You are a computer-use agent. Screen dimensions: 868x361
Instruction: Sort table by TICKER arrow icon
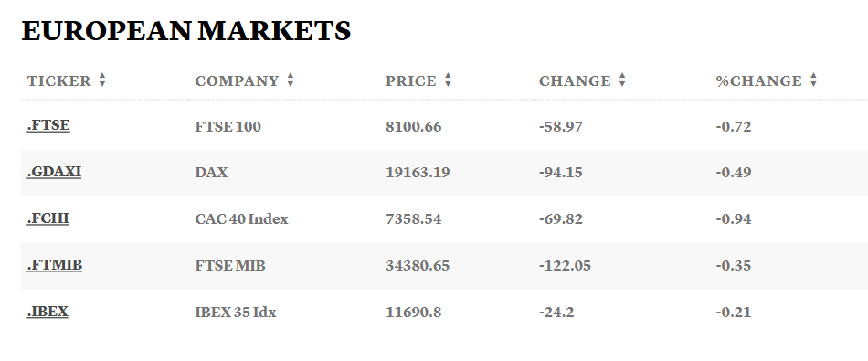pos(101,80)
